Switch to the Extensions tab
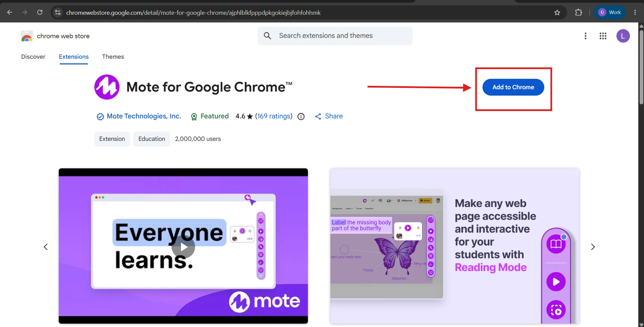Viewport: 644px width, 327px height. tap(74, 57)
